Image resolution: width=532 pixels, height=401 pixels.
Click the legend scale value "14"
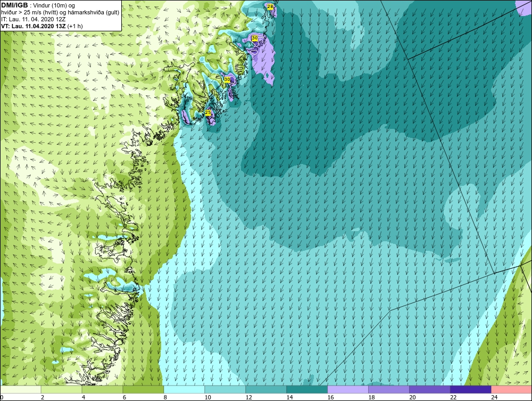[x=289, y=397]
